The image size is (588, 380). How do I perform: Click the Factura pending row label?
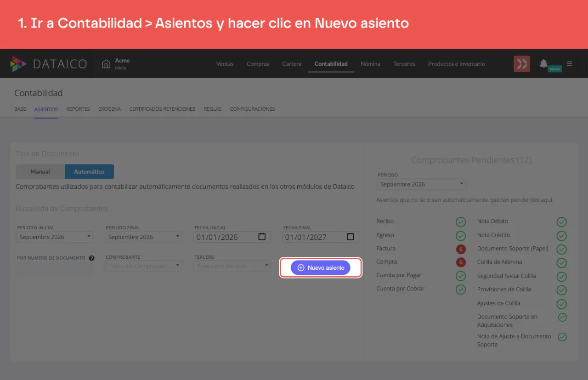point(386,249)
